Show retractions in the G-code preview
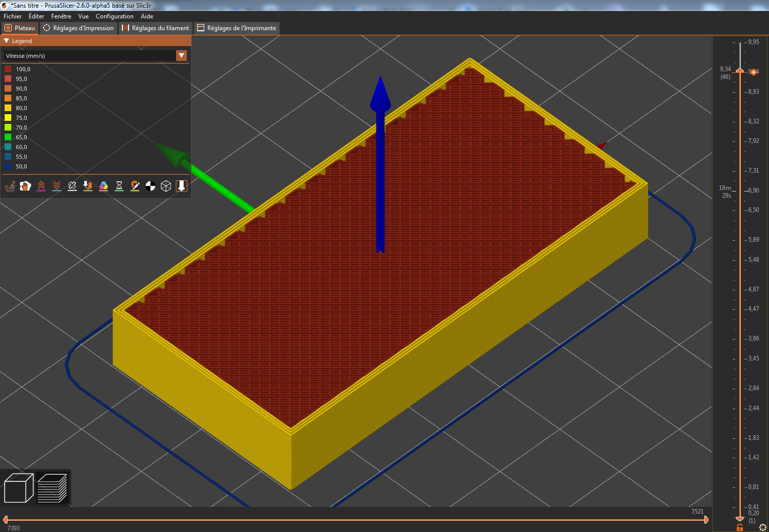The height and width of the screenshot is (532, 769). click(x=41, y=186)
